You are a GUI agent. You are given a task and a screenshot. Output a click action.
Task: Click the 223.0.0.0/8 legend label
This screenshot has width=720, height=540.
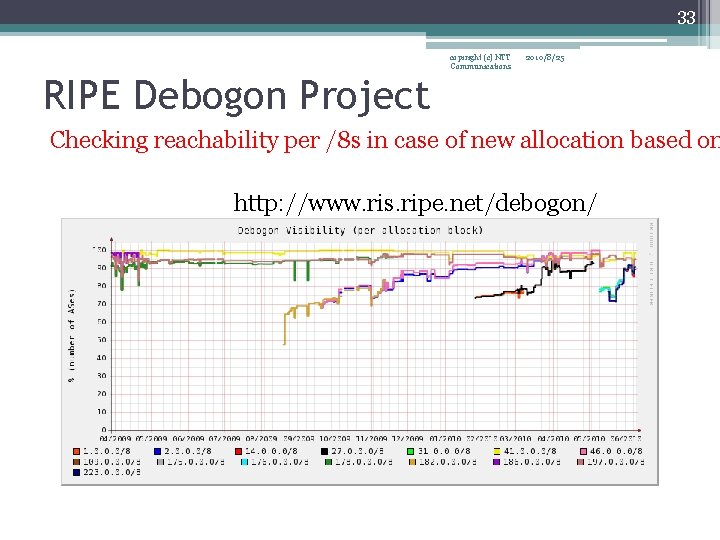pyautogui.click(x=112, y=472)
